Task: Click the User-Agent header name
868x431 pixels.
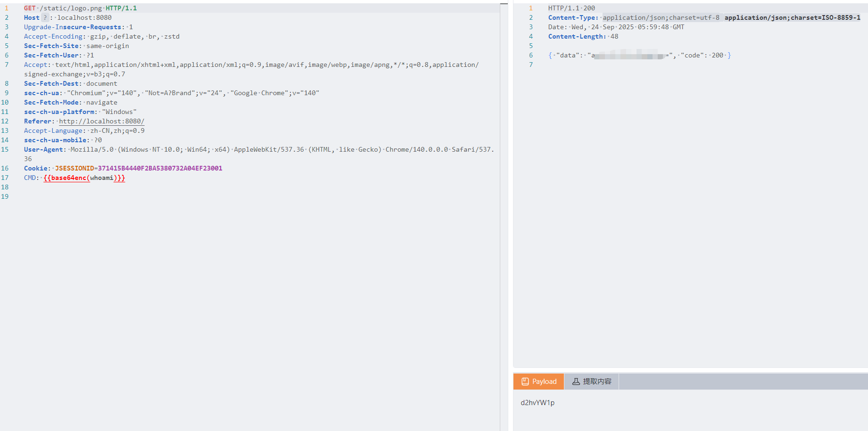Action: pyautogui.click(x=44, y=149)
